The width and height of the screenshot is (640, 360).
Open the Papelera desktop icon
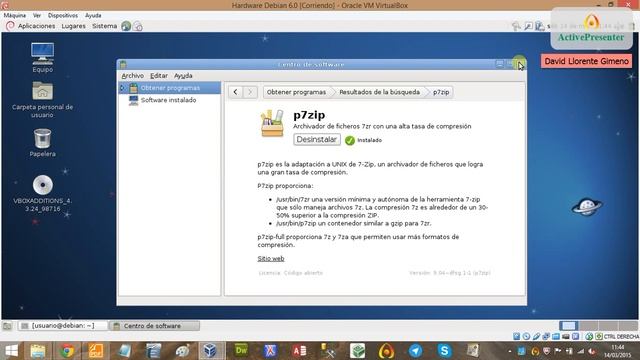coord(42,142)
